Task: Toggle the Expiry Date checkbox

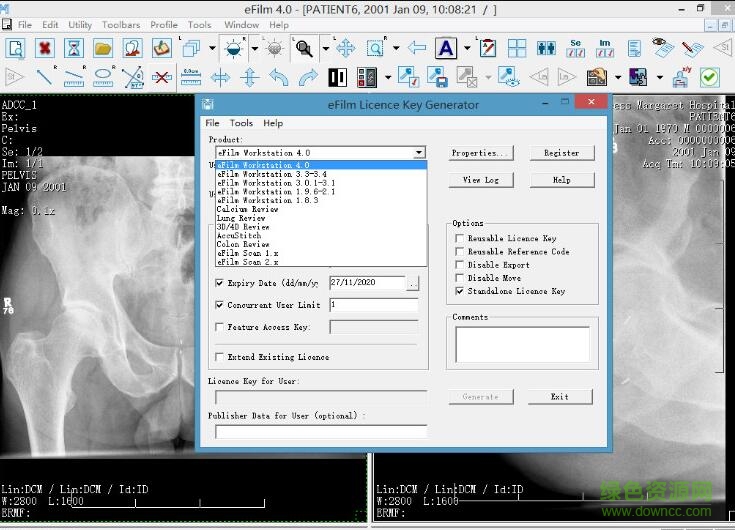Action: click(x=220, y=283)
